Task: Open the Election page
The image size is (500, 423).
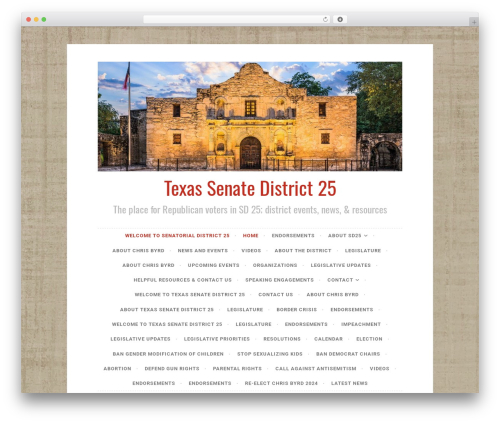Action: pos(369,339)
